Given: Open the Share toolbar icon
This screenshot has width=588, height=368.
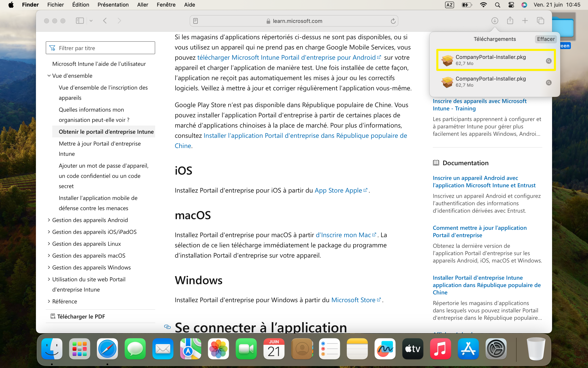Looking at the screenshot, I should click(x=510, y=21).
